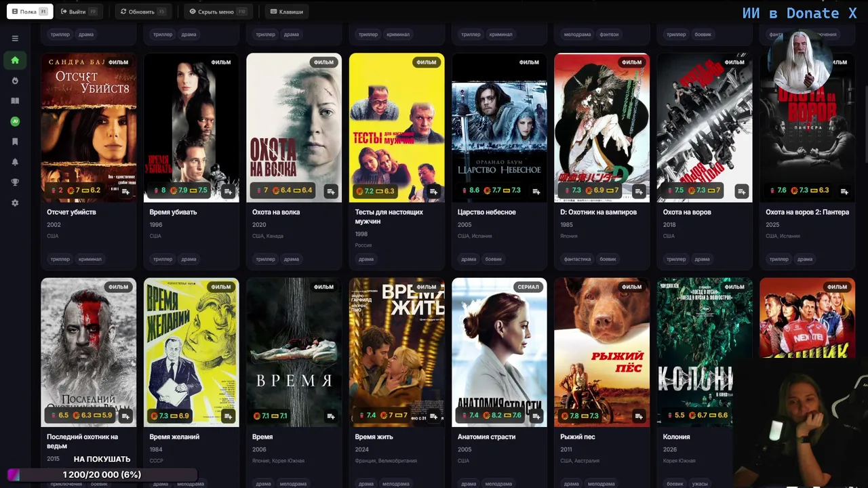Add Охота на воров (2018) to list
The width and height of the screenshot is (868, 488).
tap(742, 191)
